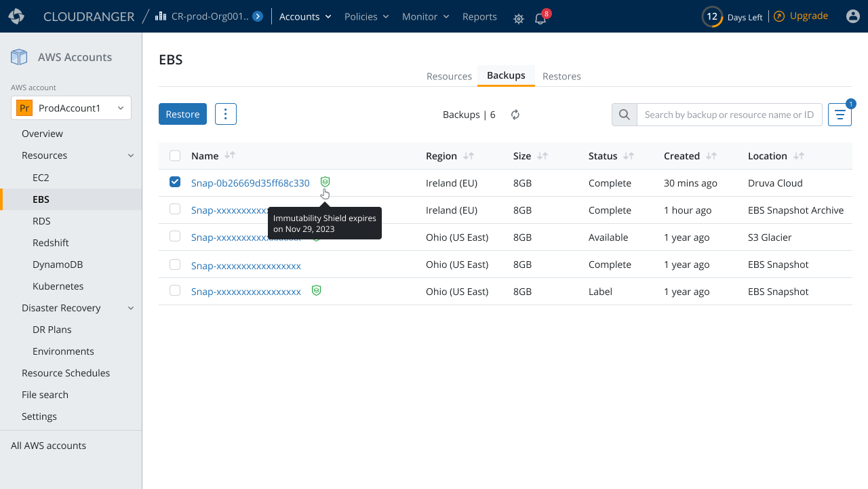Screen dimensions: 868x489
Task: Click the 30 mins ago created cell
Action: [690, 183]
